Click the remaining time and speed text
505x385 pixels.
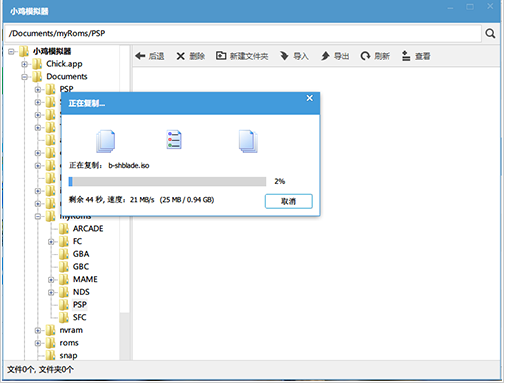tap(141, 200)
